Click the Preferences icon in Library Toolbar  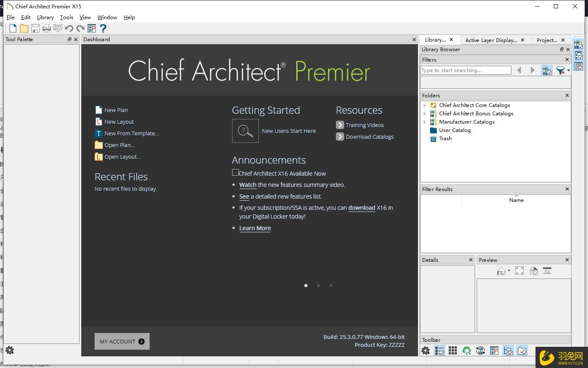pos(494,351)
